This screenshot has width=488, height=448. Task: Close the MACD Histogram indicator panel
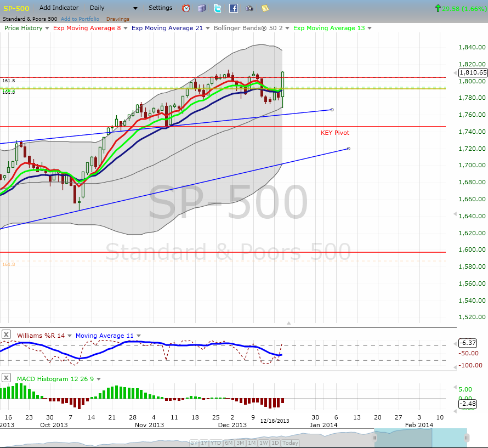coord(6,378)
